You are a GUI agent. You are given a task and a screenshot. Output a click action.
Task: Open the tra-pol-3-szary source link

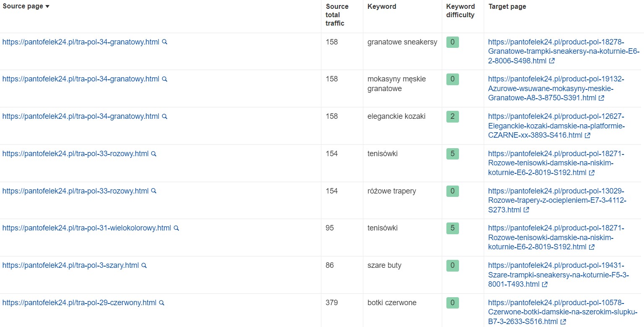click(70, 265)
